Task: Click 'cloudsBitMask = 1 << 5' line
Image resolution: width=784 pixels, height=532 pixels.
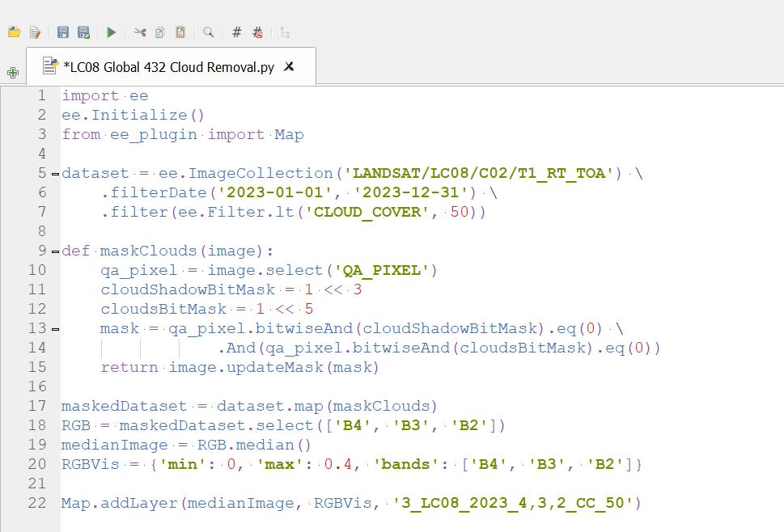Action: 207,309
